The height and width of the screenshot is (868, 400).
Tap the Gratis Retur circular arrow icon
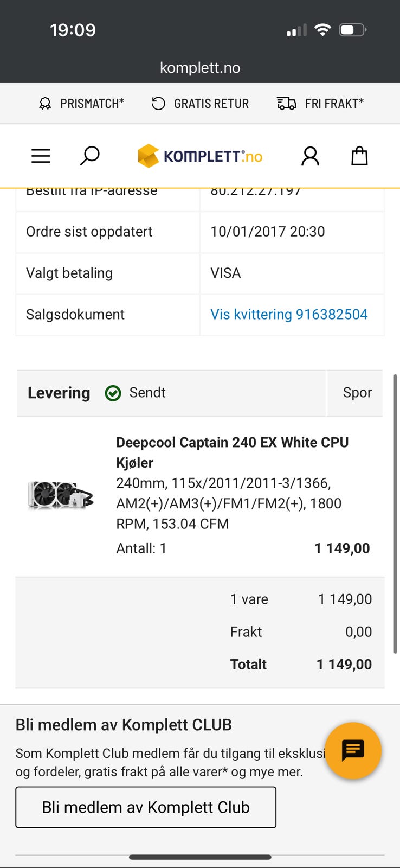click(158, 104)
